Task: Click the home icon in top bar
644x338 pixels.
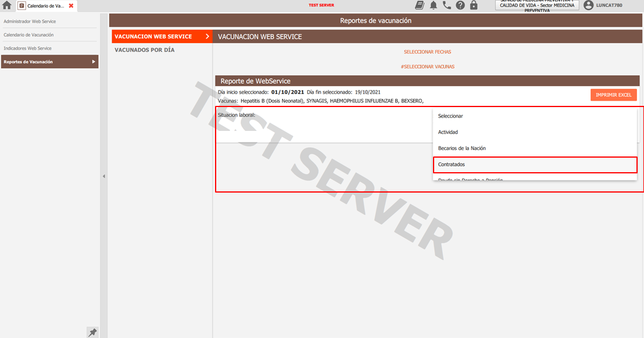Action: (x=7, y=5)
